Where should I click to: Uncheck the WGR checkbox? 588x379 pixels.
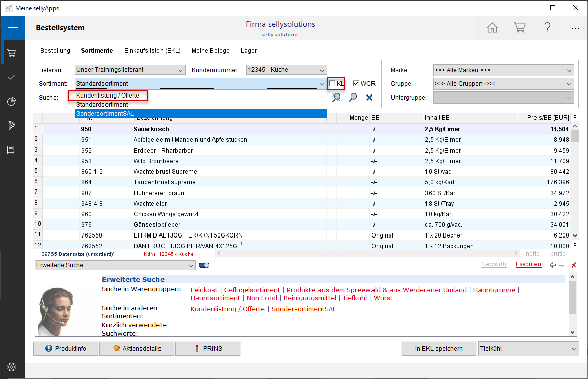356,83
